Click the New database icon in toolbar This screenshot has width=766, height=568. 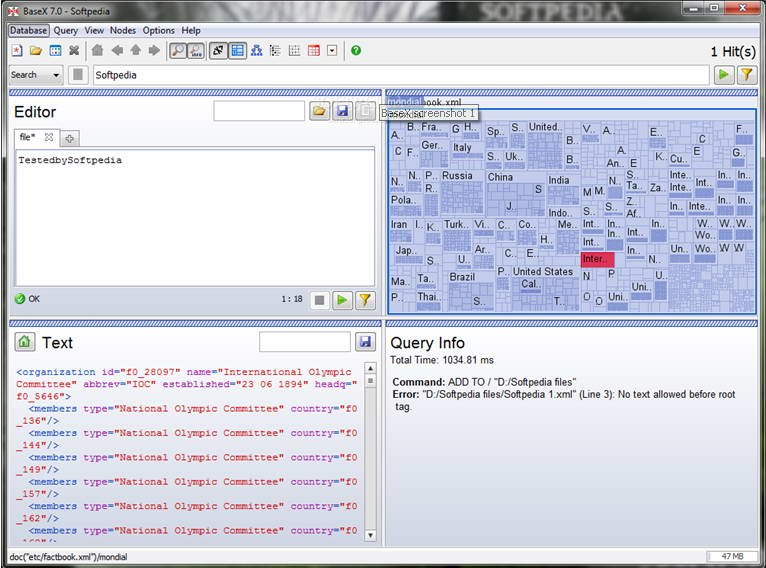[17, 50]
